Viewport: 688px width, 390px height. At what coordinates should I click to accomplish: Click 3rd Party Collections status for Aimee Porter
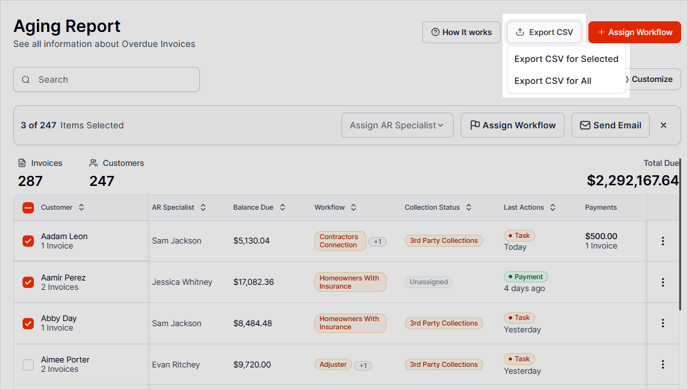coord(444,365)
